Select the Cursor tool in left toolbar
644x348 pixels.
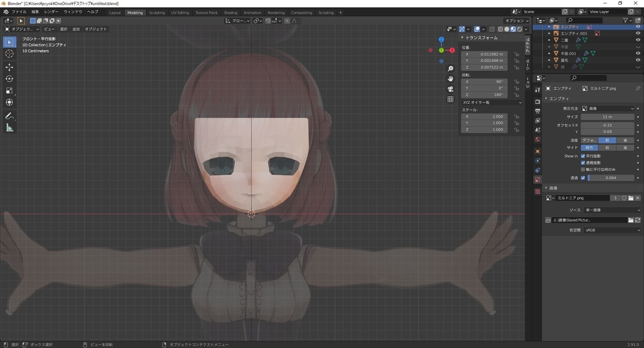[x=9, y=54]
